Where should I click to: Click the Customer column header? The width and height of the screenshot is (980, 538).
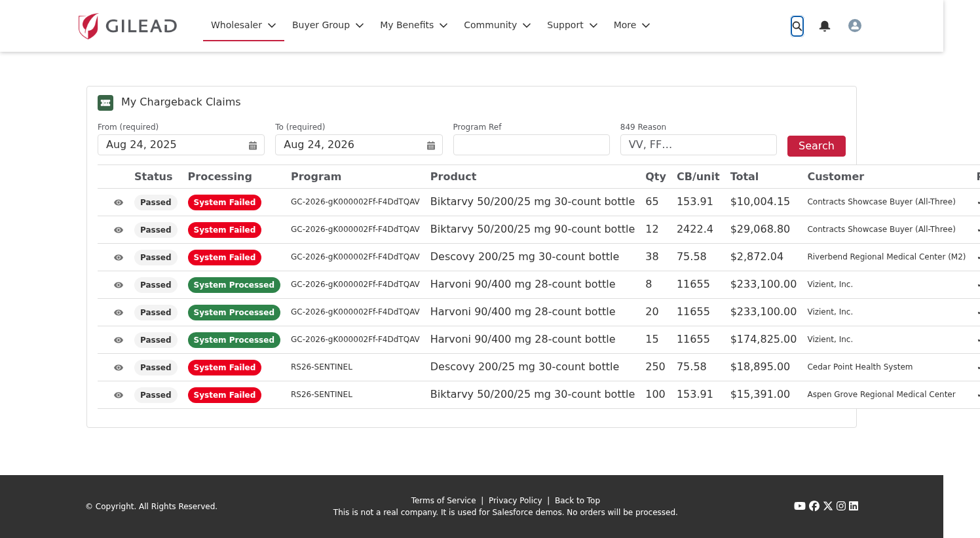[836, 177]
